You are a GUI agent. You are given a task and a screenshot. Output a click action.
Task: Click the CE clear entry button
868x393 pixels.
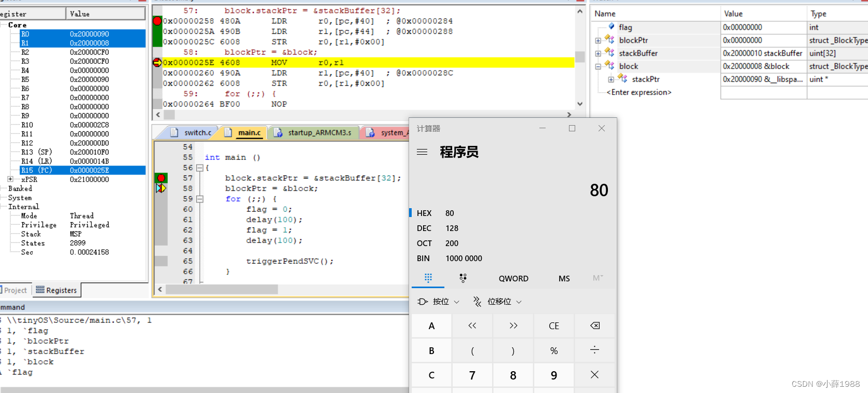554,326
